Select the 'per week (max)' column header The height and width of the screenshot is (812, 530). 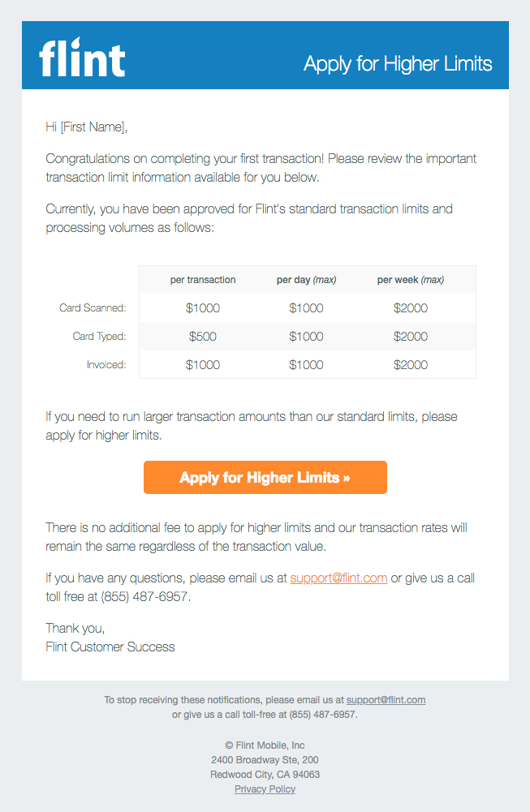(x=410, y=280)
